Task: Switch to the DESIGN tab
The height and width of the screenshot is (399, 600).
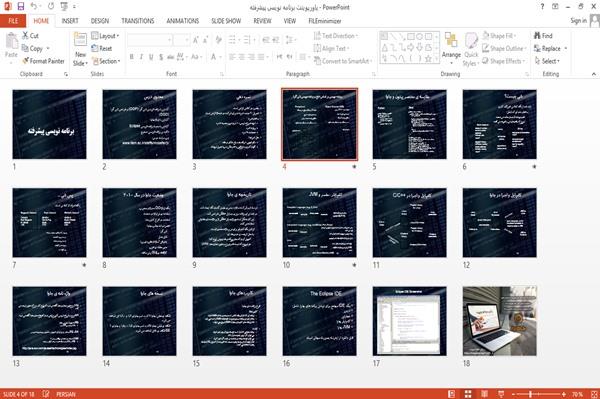Action: click(100, 21)
